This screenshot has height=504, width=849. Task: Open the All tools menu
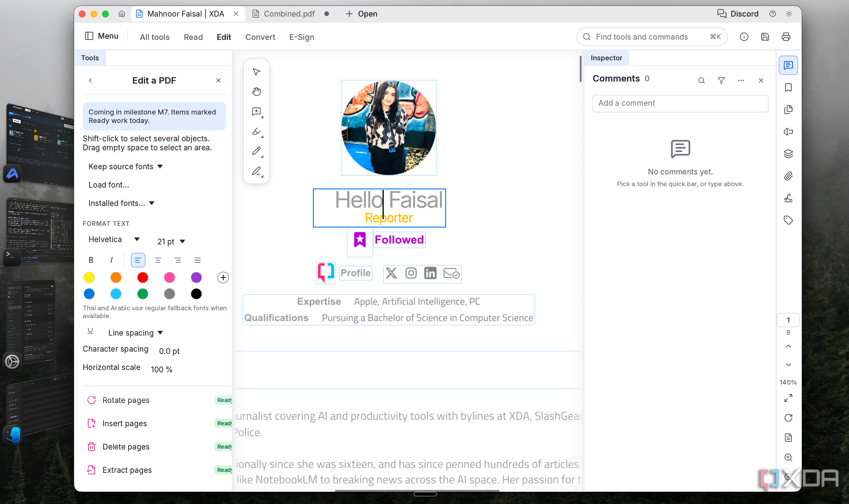[x=154, y=37]
